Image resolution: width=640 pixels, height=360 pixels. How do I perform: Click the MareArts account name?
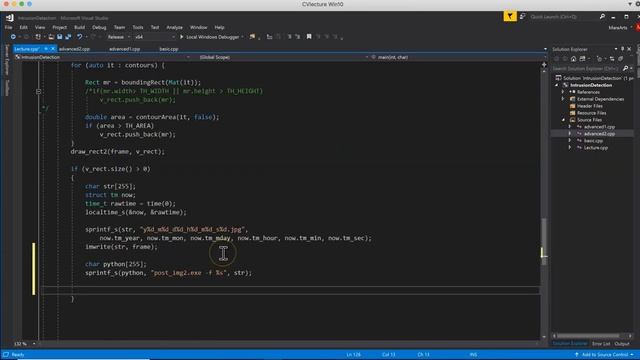618,28
